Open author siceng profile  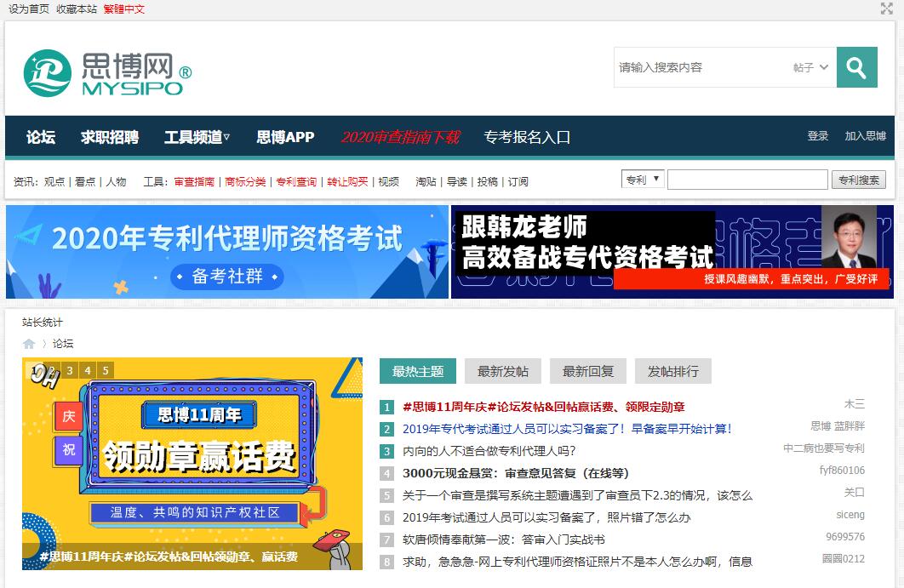click(850, 514)
